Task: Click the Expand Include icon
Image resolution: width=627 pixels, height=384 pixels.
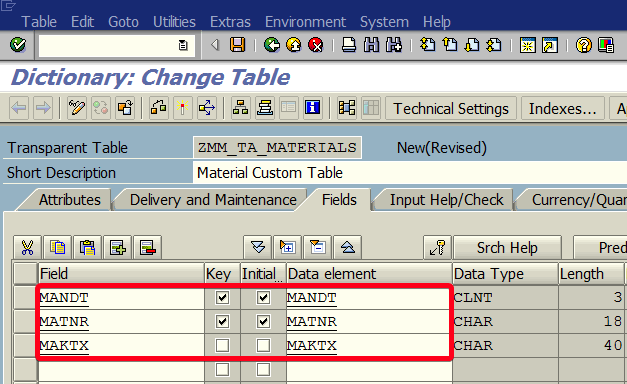Action: (288, 248)
